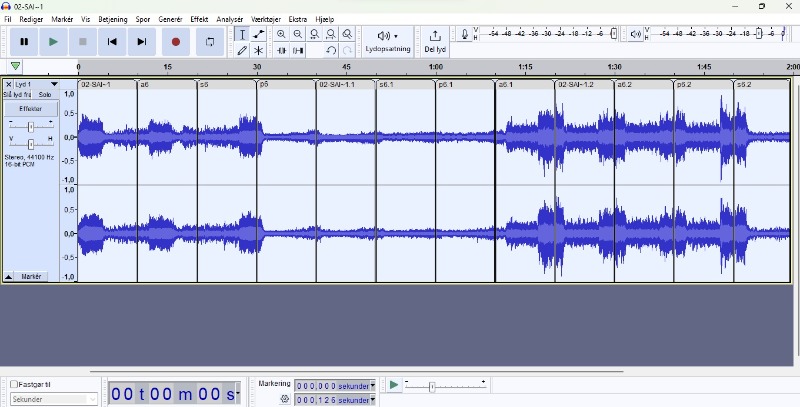Open the Lyd 1 track dropdown menu
This screenshot has width=800, height=407.
(54, 84)
